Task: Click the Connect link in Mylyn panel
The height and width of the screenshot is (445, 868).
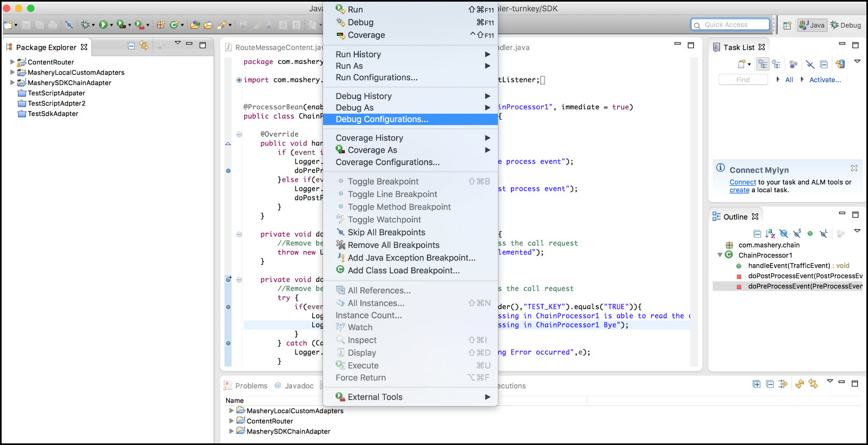Action: point(742,182)
